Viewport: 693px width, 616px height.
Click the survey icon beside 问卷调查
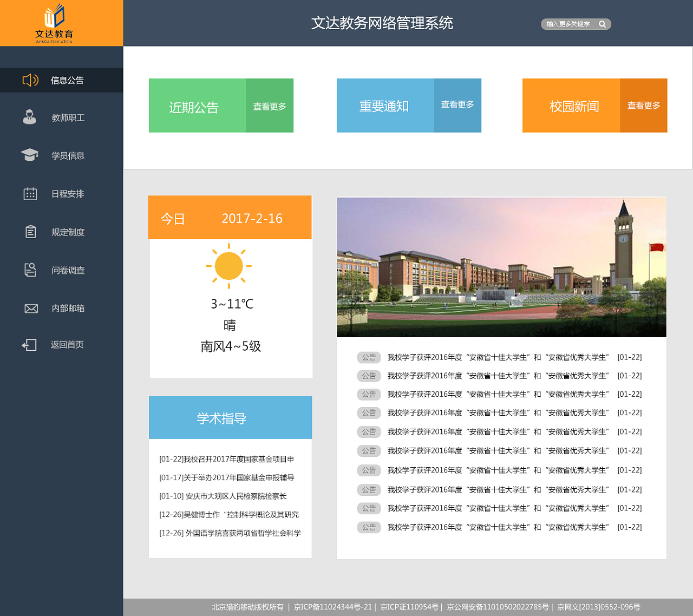(x=30, y=270)
